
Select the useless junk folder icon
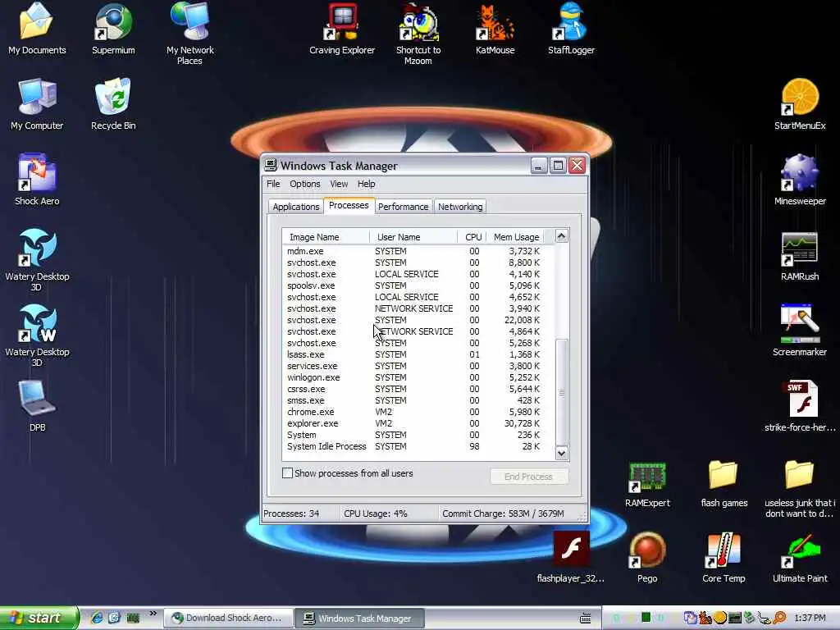pos(800,487)
